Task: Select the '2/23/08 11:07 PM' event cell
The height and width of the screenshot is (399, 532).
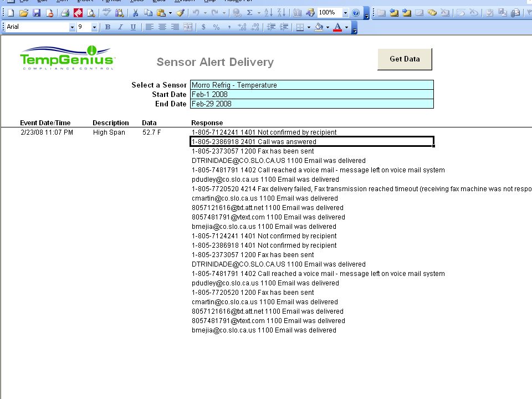Action: point(47,132)
